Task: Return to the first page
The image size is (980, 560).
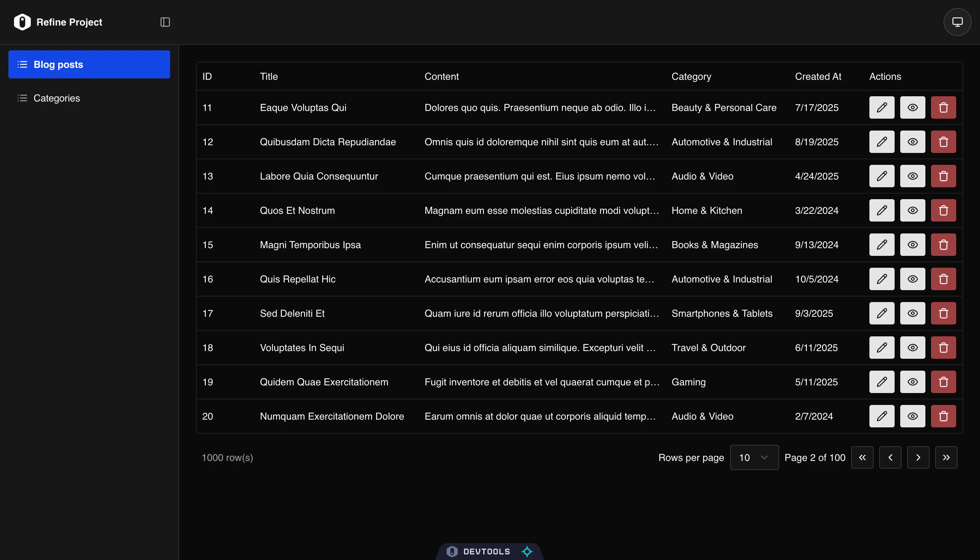Action: pos(862,457)
